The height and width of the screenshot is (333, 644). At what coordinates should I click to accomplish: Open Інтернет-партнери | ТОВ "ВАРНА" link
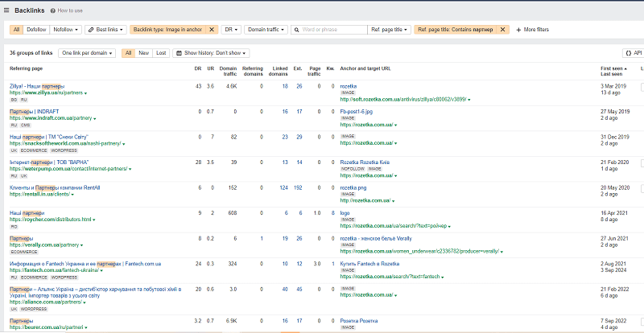click(x=49, y=162)
